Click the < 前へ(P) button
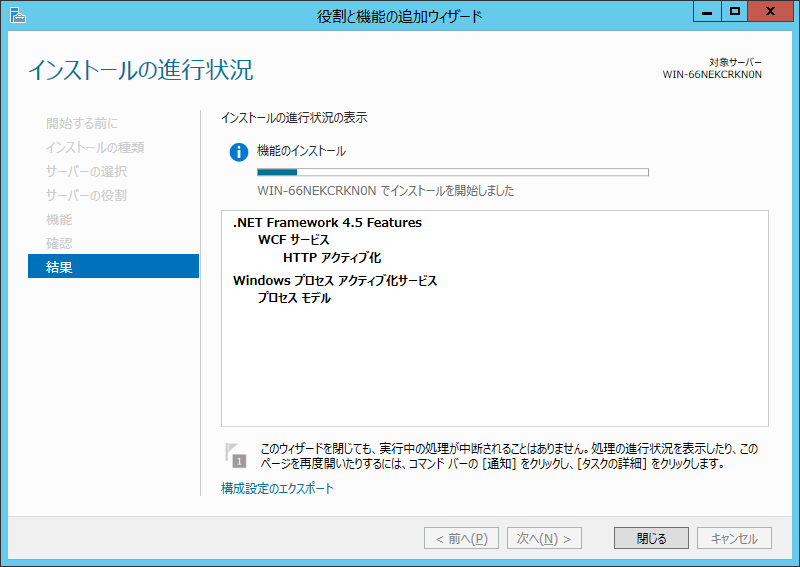The width and height of the screenshot is (800, 567). click(462, 538)
